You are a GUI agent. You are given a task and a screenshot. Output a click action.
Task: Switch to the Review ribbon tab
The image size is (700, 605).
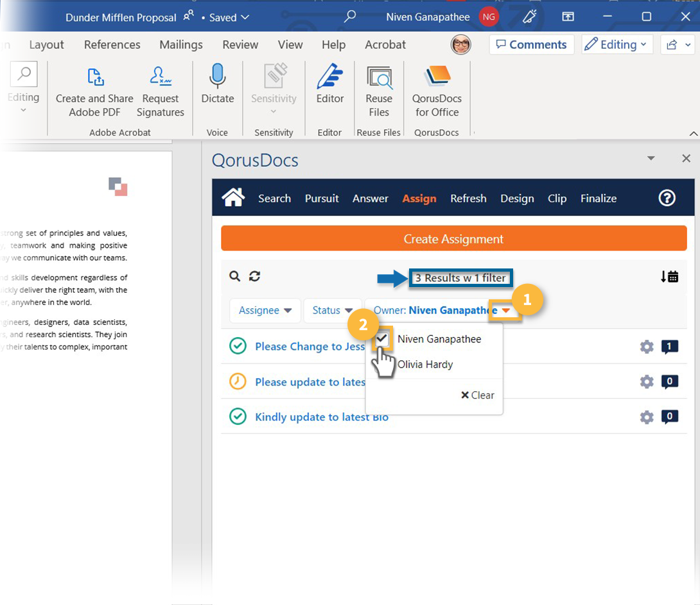click(240, 44)
